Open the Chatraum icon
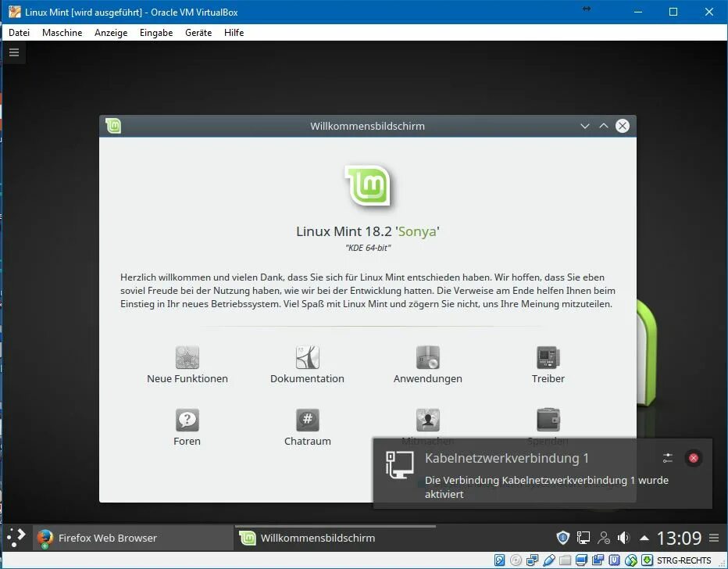728x569 pixels. (307, 420)
